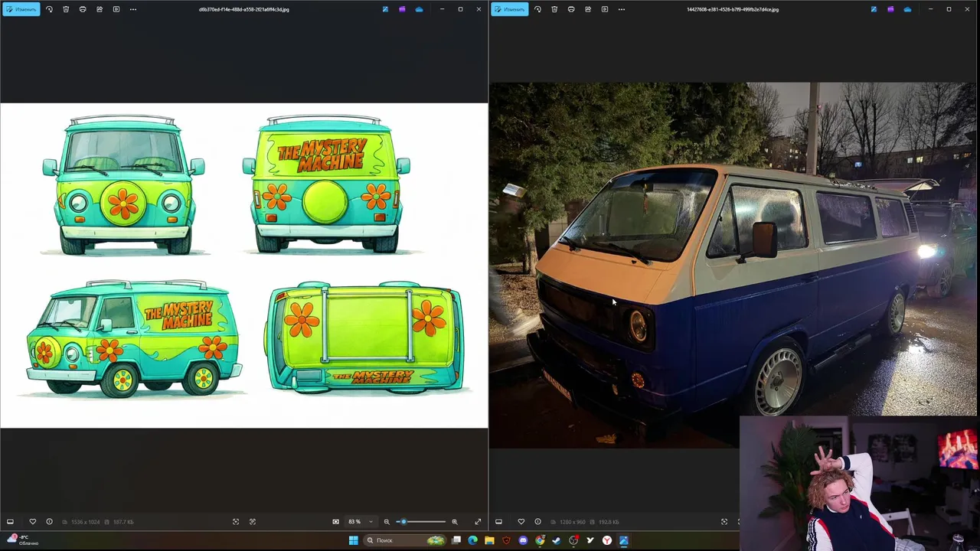
Task: Switch to Photos app on taskbar
Action: 624,540
